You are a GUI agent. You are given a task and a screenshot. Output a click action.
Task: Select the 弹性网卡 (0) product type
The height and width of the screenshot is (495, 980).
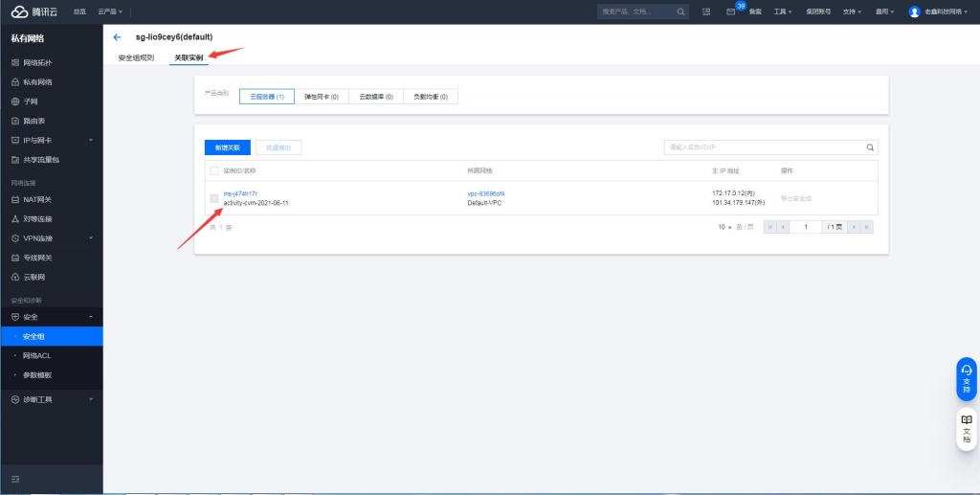(x=321, y=97)
